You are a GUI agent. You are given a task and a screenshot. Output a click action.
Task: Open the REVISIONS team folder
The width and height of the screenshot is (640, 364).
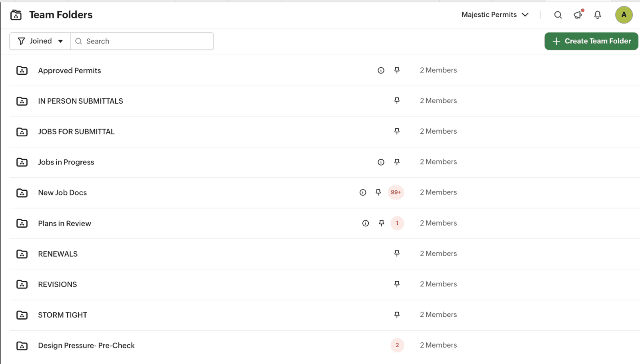(58, 284)
